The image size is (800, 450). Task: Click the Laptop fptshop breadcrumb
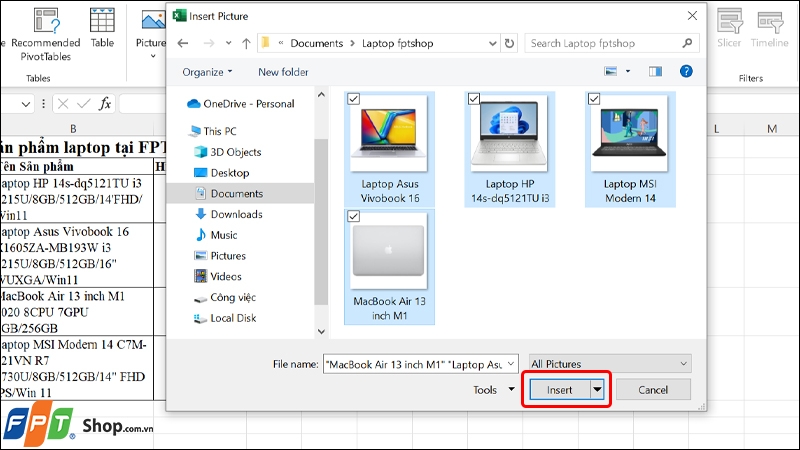click(x=397, y=43)
